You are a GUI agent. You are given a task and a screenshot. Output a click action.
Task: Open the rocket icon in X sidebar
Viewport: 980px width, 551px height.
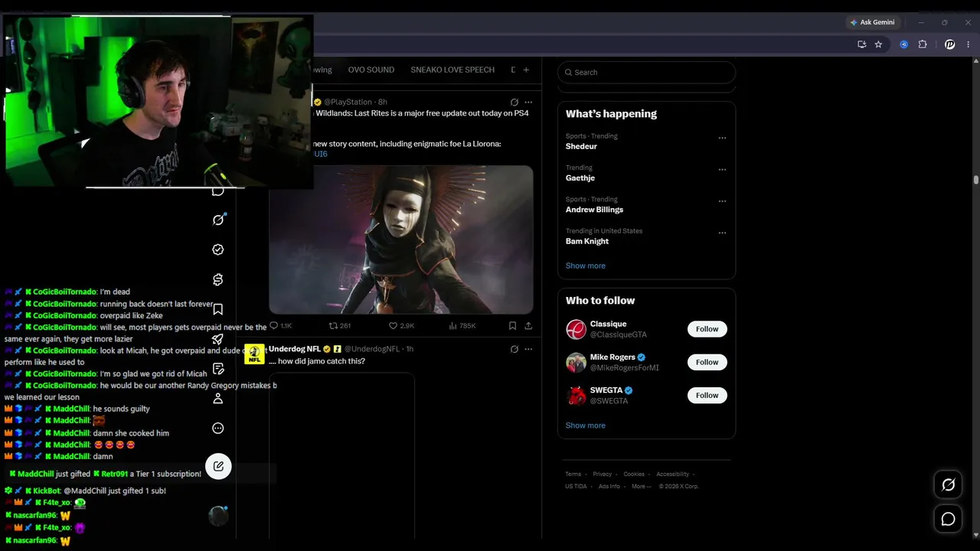tap(218, 339)
